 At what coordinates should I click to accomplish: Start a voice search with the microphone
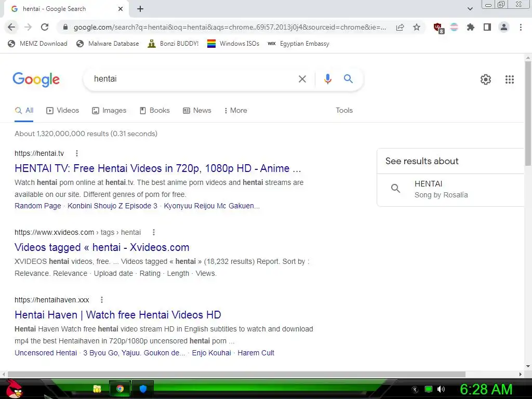(327, 79)
